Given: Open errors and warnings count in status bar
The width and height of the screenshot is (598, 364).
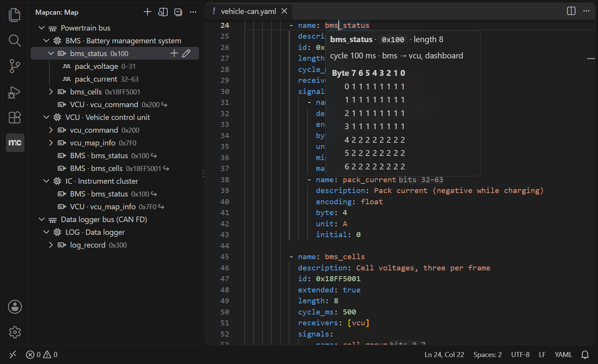Looking at the screenshot, I should pos(42,354).
